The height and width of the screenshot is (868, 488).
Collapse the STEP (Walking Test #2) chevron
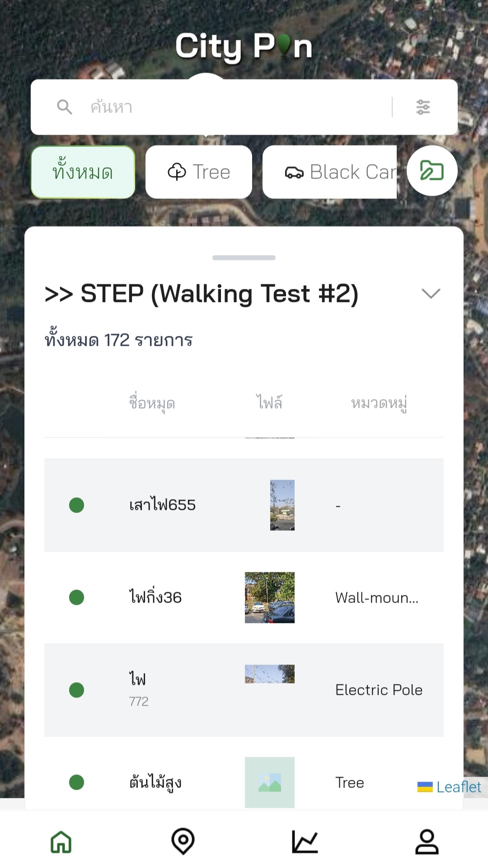(431, 293)
